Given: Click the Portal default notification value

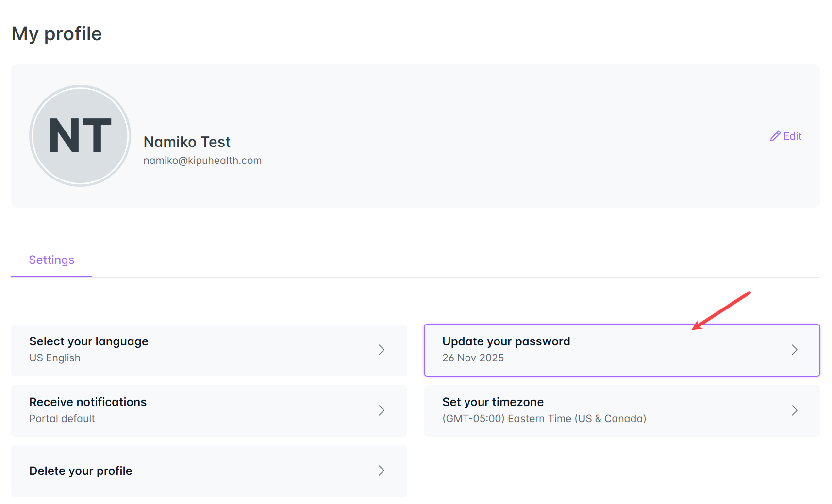Looking at the screenshot, I should 62,419.
